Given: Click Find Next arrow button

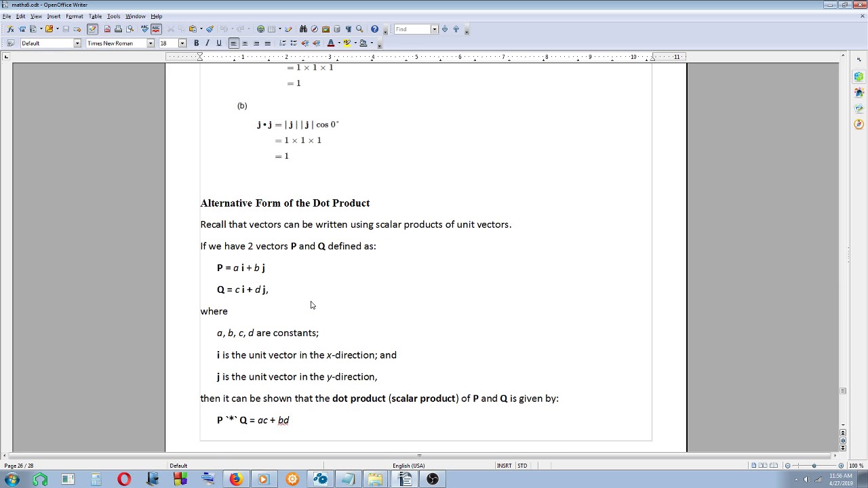Looking at the screenshot, I should pyautogui.click(x=445, y=29).
